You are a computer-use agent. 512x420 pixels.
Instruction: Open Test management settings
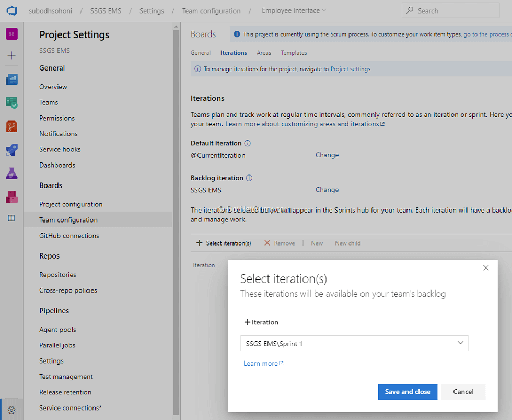pos(66,377)
